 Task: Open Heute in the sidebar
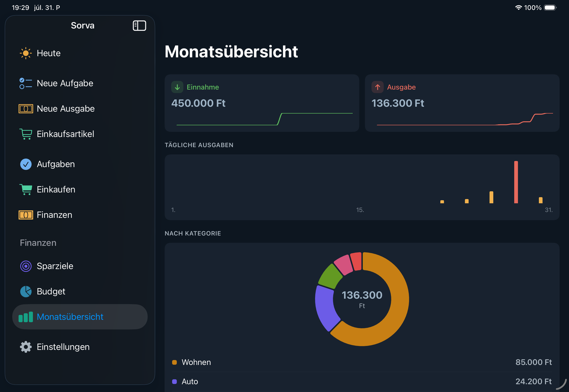[x=80, y=53]
